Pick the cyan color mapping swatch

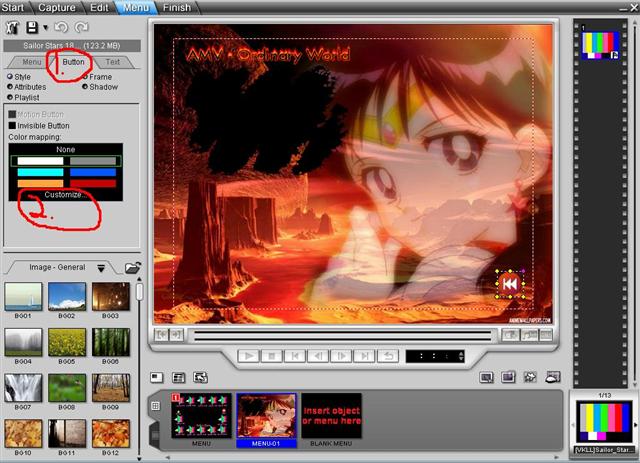click(40, 172)
